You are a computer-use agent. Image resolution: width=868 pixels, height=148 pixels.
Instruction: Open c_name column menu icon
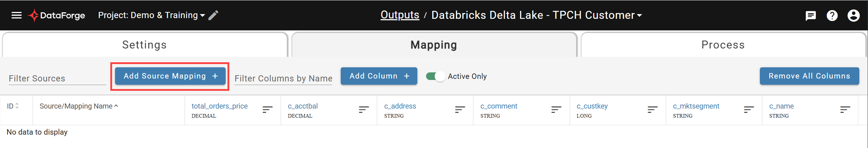(845, 109)
